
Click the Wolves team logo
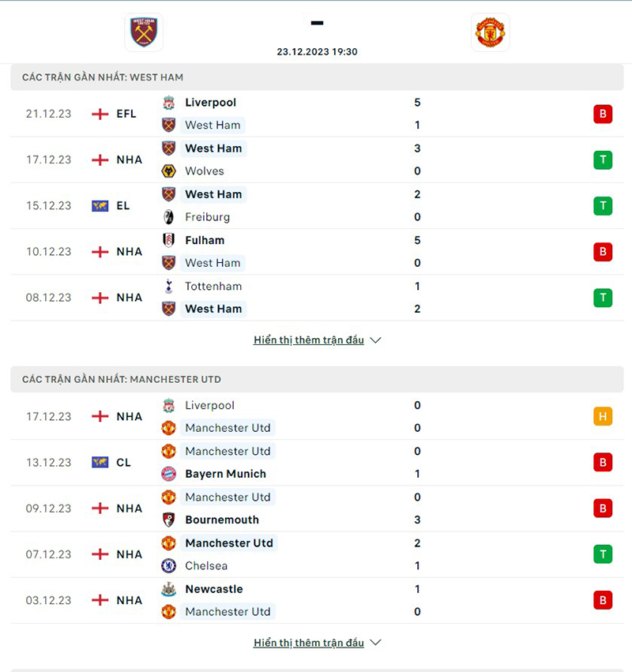pos(168,171)
